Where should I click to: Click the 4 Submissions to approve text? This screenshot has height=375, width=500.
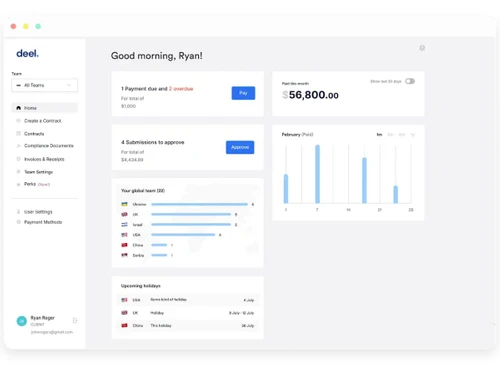153,142
